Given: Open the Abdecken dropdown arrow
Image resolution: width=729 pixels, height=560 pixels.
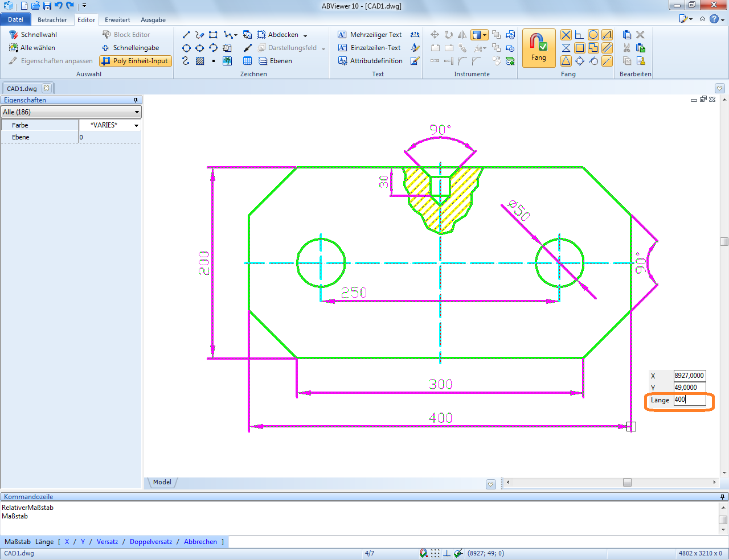Looking at the screenshot, I should [305, 35].
